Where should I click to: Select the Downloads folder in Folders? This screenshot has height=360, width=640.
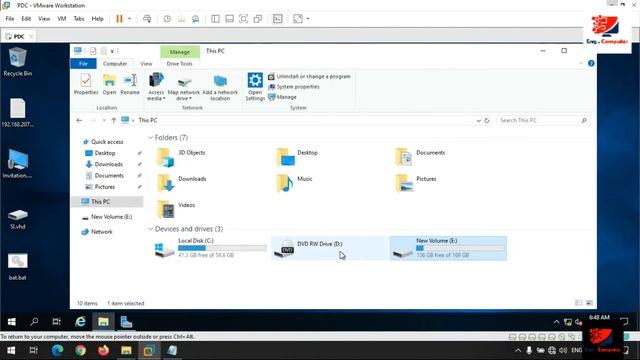182,183
